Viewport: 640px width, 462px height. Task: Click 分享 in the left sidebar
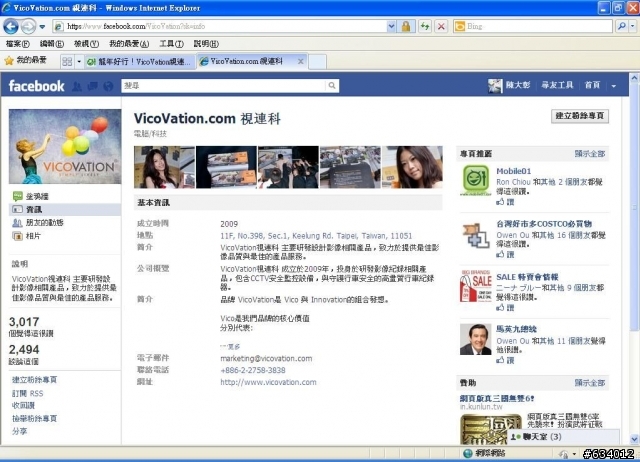(19, 431)
